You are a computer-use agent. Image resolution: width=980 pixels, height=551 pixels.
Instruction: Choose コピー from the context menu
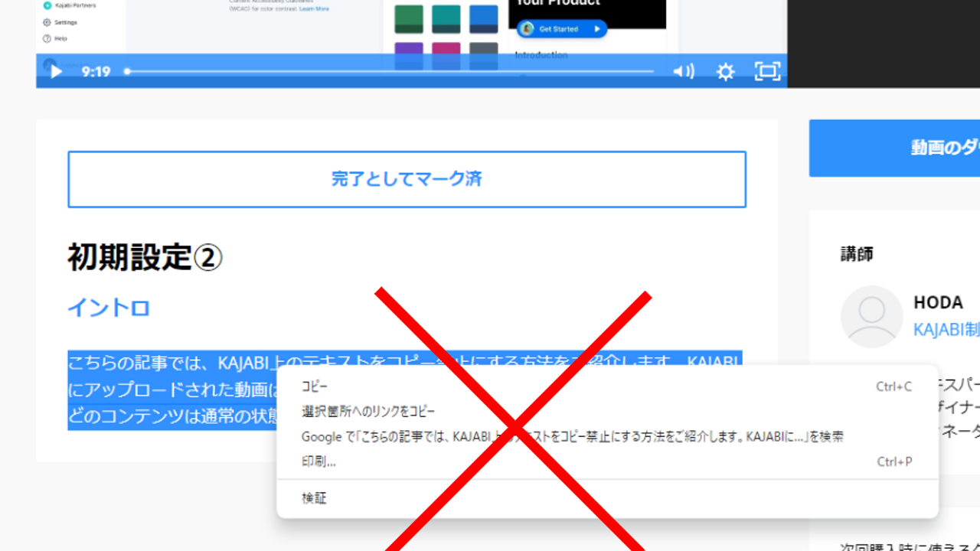click(607, 386)
